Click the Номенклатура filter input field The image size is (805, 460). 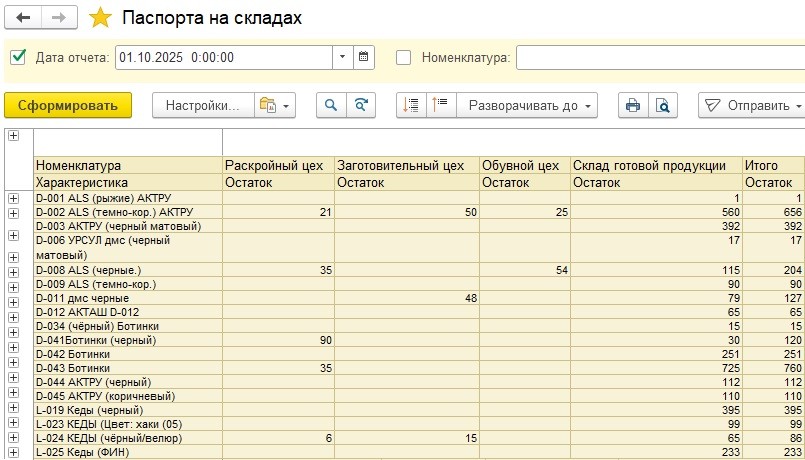[x=660, y=57]
